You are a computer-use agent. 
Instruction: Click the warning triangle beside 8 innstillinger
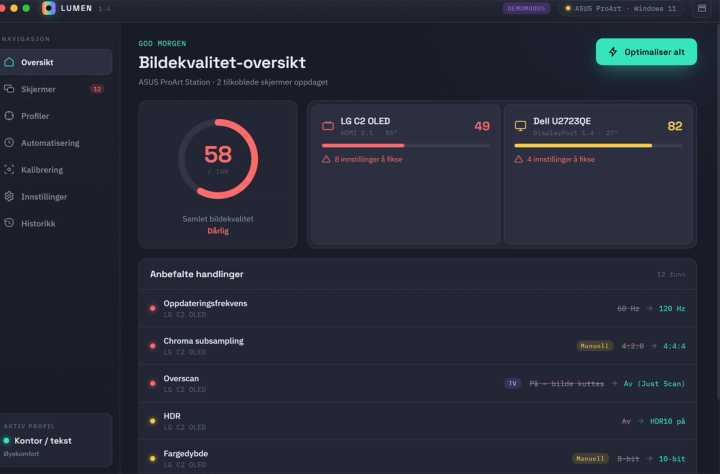click(x=326, y=159)
